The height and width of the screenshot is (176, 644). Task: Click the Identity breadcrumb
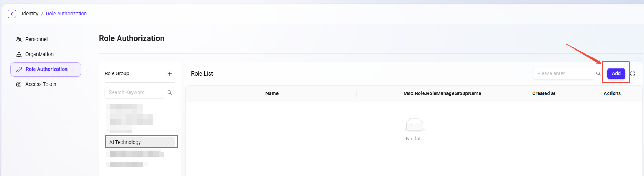click(x=30, y=14)
